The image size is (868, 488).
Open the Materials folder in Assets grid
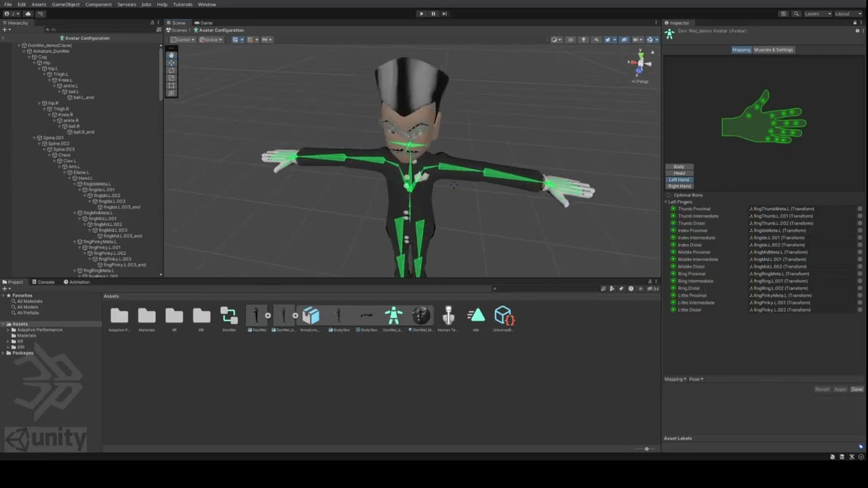click(146, 319)
